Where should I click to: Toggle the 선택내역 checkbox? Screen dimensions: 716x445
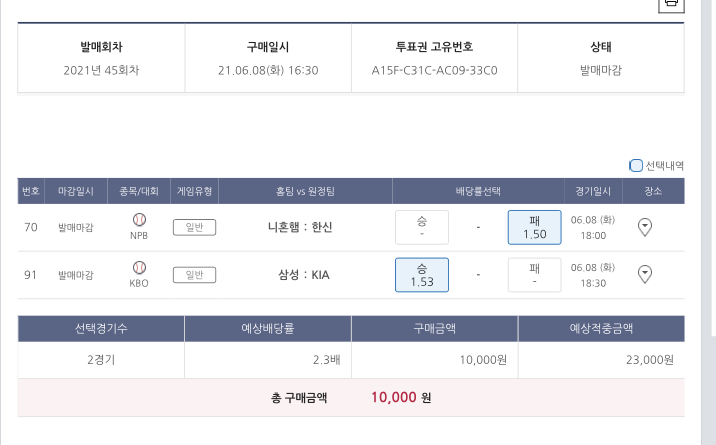pyautogui.click(x=636, y=165)
